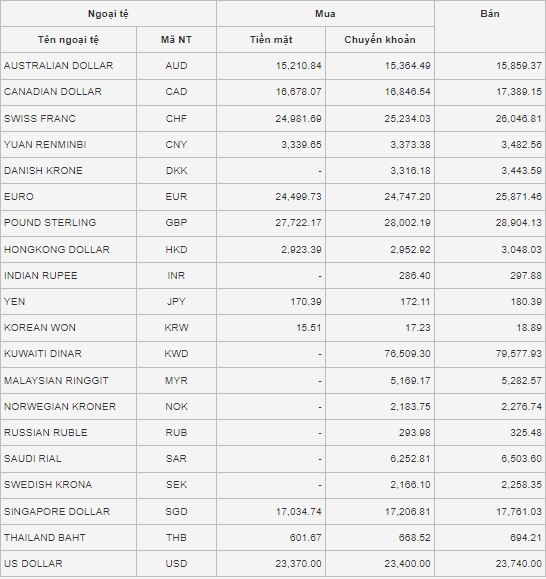The width and height of the screenshot is (546, 579).
Task: Click the GBP cash buying rate 27,722.17
Action: pos(298,223)
